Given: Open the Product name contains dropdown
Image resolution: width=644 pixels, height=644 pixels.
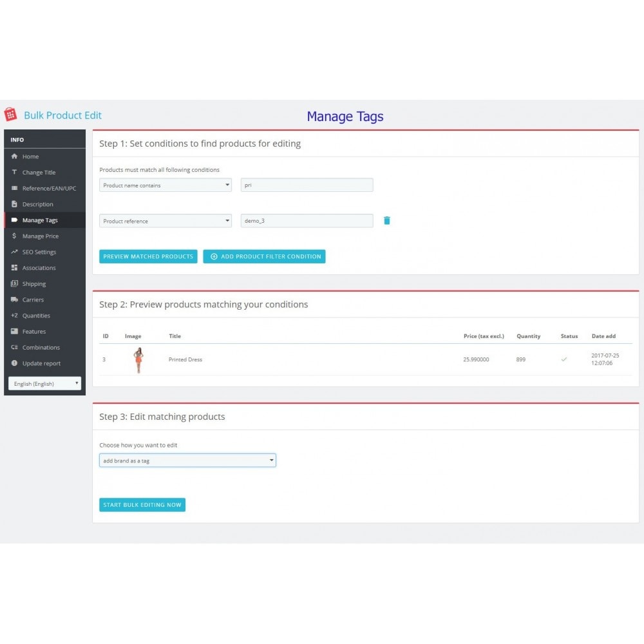Looking at the screenshot, I should (166, 185).
